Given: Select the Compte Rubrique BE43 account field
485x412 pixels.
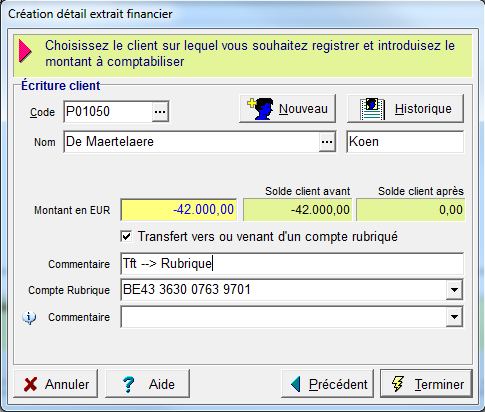Looking at the screenshot, I should tap(283, 290).
